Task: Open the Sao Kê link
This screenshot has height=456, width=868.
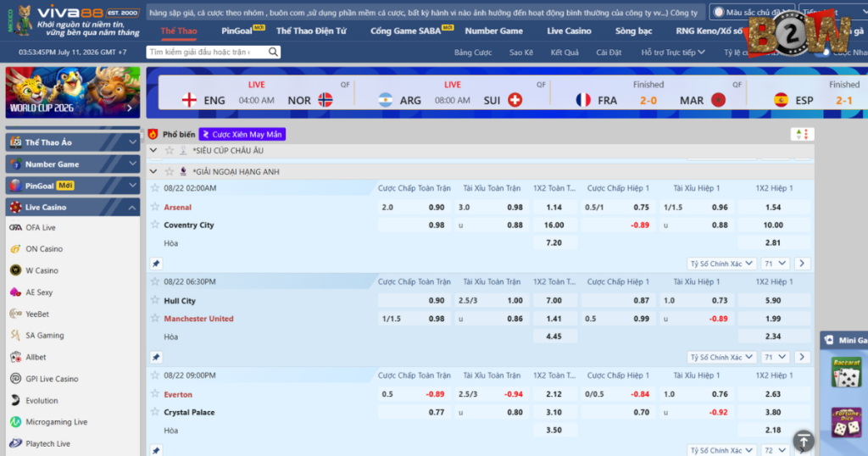Action: pos(521,53)
